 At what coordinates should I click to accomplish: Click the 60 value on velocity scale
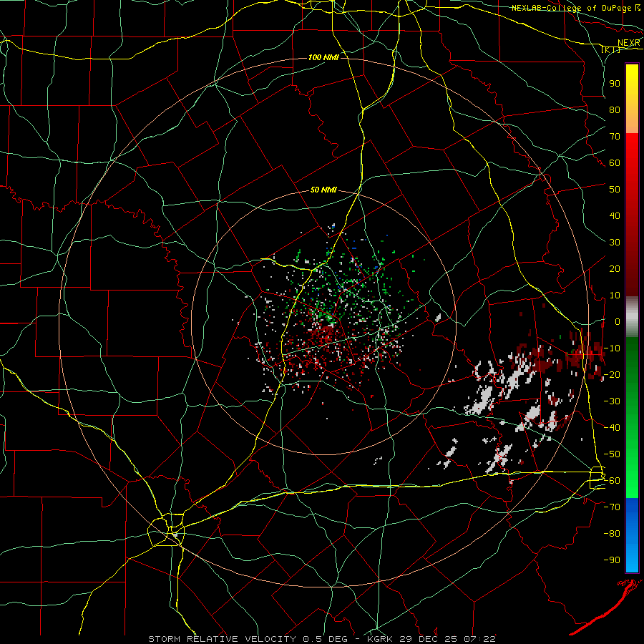click(x=615, y=162)
